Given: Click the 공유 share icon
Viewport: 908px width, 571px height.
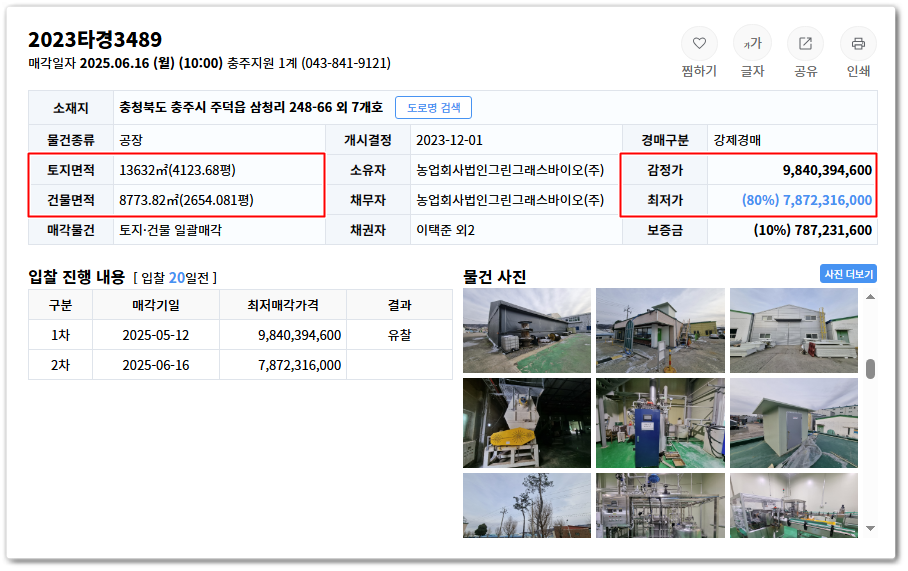Looking at the screenshot, I should tap(805, 43).
